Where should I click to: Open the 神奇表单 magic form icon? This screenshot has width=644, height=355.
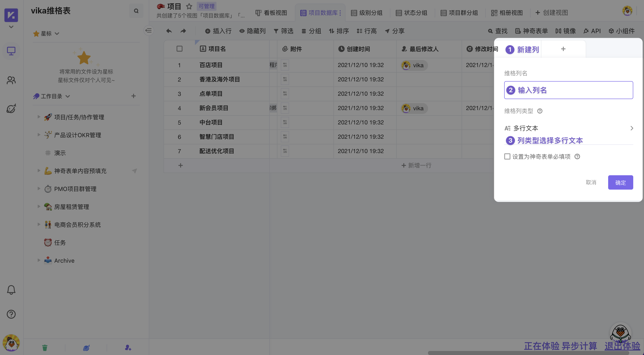click(x=517, y=31)
